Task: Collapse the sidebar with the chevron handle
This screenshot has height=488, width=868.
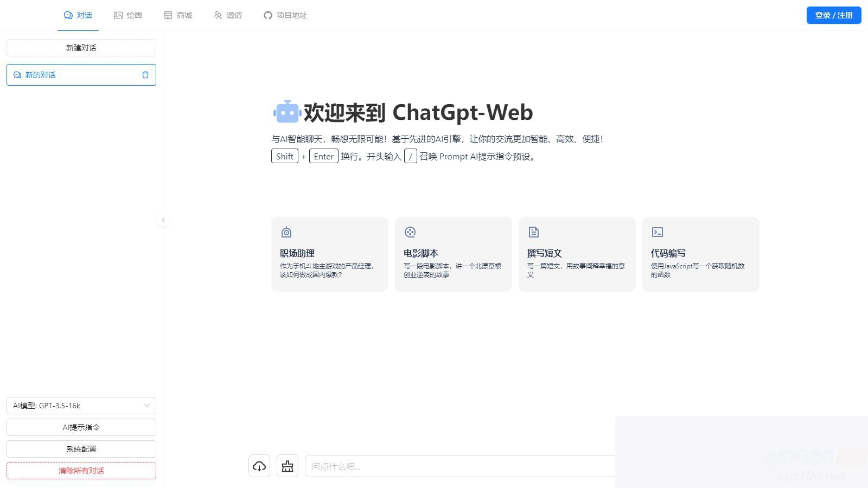Action: pyautogui.click(x=163, y=220)
